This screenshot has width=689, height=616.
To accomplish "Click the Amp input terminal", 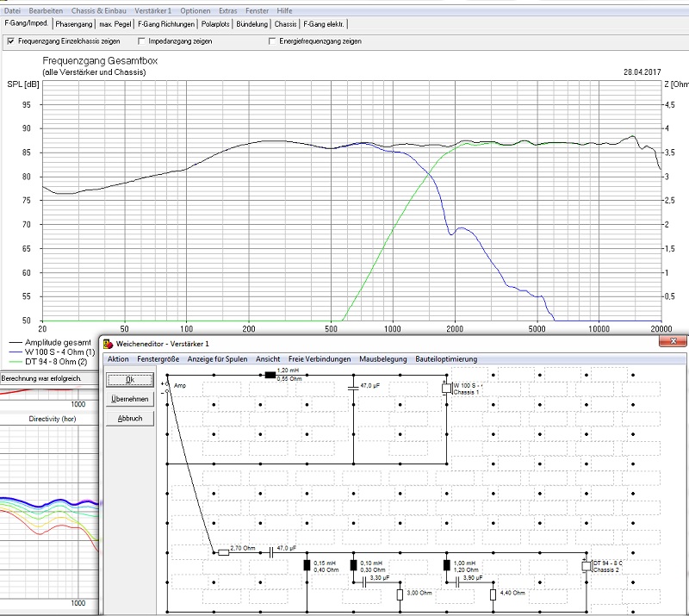I will pos(167,387).
